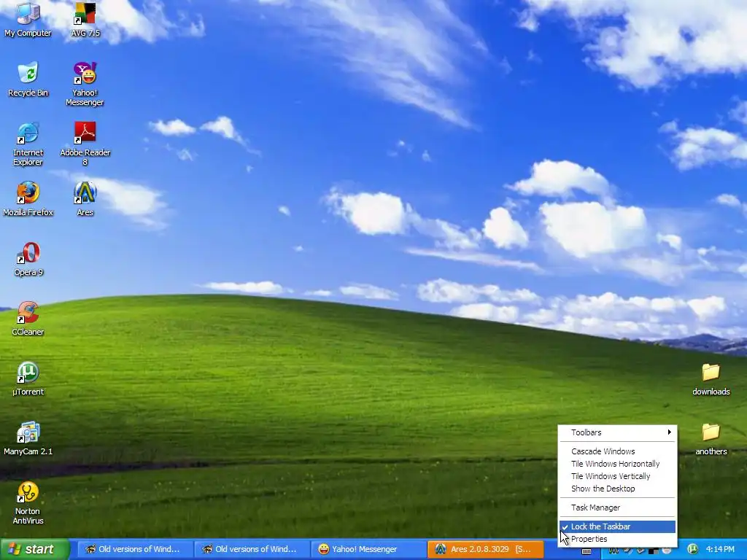747x560 pixels.
Task: Select the Recycle Bin icon
Action: pos(28,79)
